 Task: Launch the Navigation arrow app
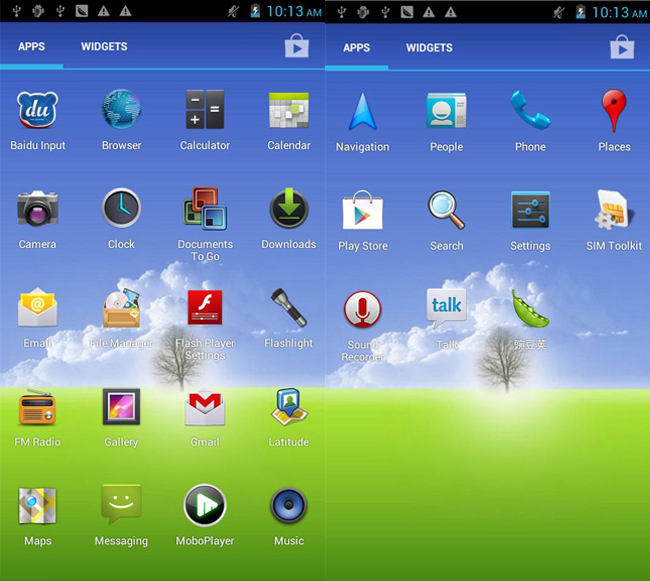(363, 112)
